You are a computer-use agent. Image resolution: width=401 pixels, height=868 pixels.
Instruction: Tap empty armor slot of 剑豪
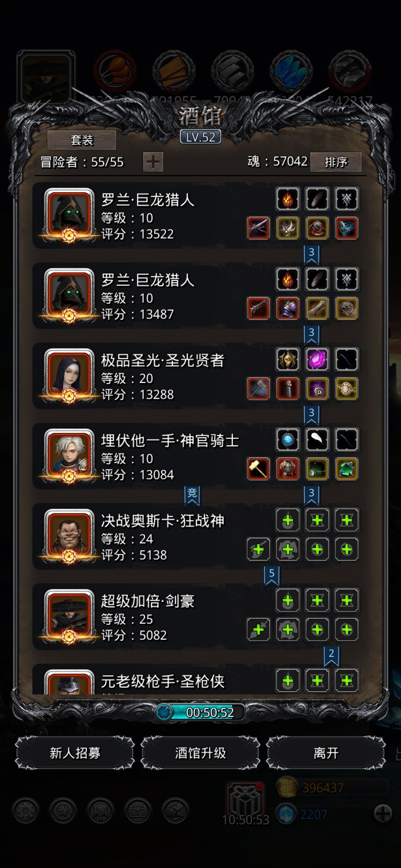point(288,629)
